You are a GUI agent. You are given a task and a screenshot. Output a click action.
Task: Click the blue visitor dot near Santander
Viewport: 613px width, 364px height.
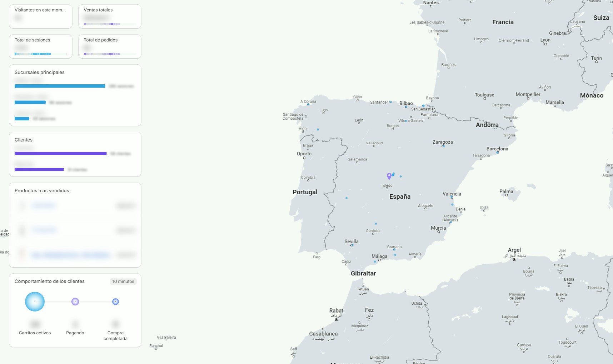(390, 102)
